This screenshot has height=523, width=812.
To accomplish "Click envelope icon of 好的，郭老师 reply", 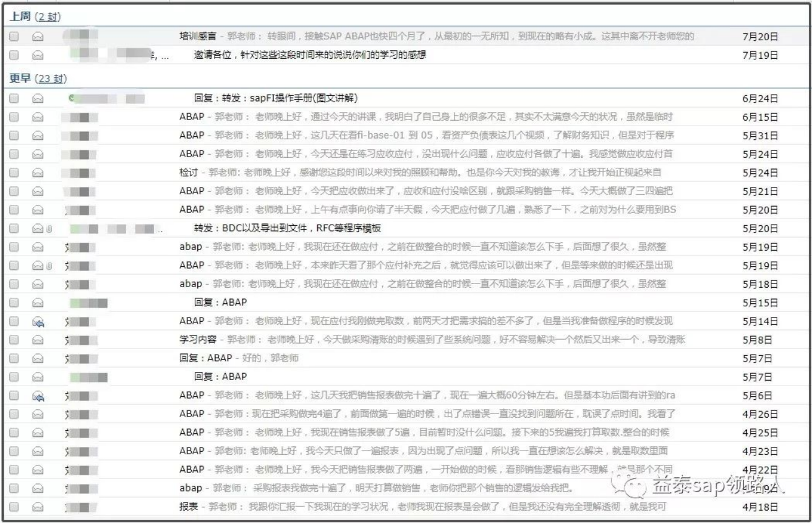I will click(x=38, y=358).
